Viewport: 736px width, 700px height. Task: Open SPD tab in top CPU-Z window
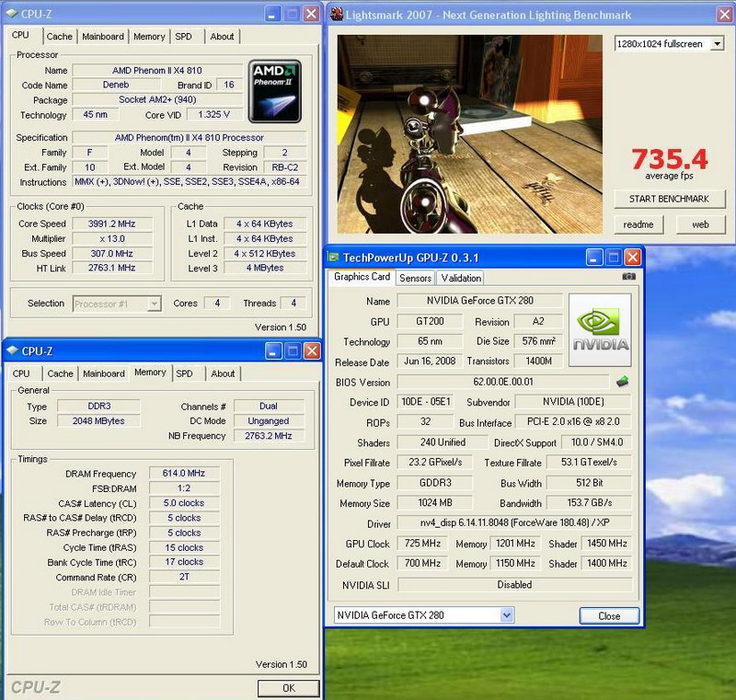tap(183, 37)
